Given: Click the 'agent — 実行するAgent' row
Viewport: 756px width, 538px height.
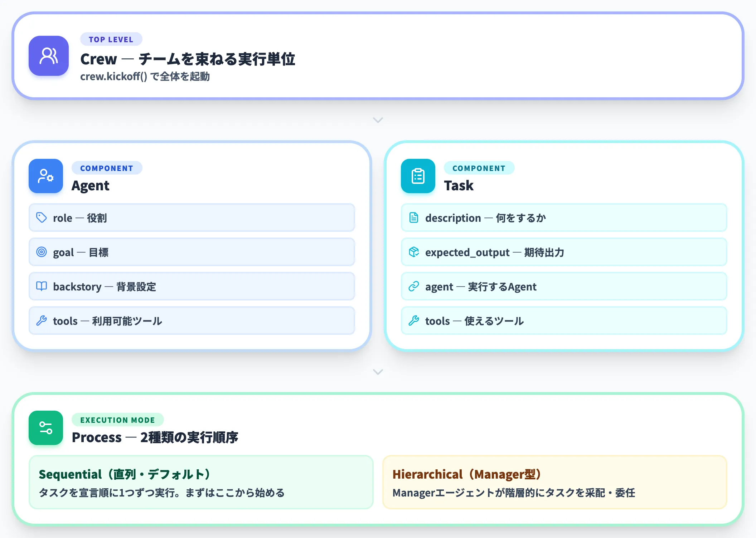Looking at the screenshot, I should pyautogui.click(x=564, y=286).
